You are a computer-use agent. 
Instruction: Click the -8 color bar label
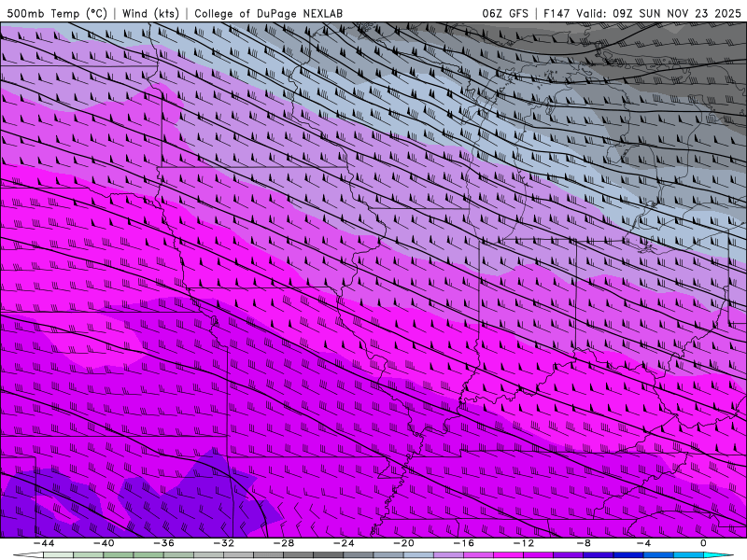click(583, 543)
